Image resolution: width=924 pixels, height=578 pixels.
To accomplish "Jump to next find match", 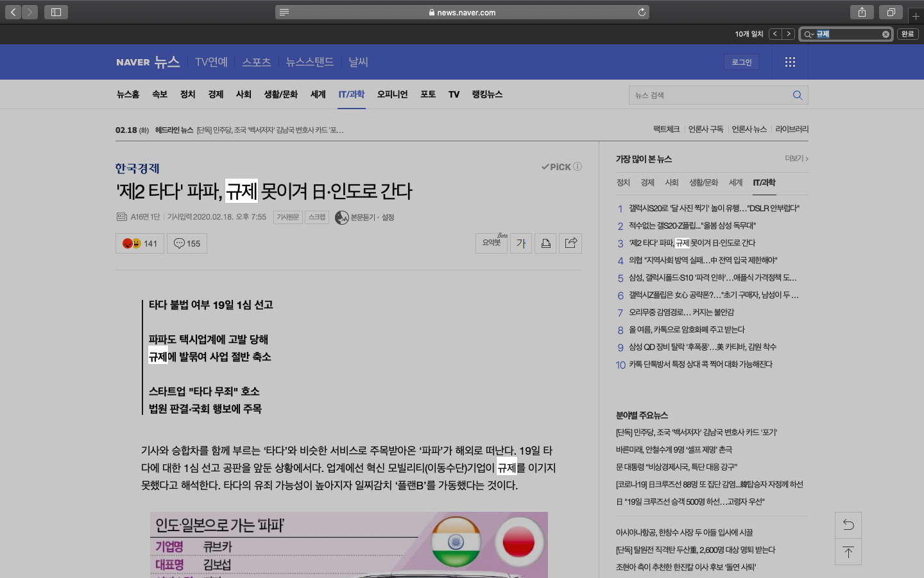I will click(x=789, y=34).
